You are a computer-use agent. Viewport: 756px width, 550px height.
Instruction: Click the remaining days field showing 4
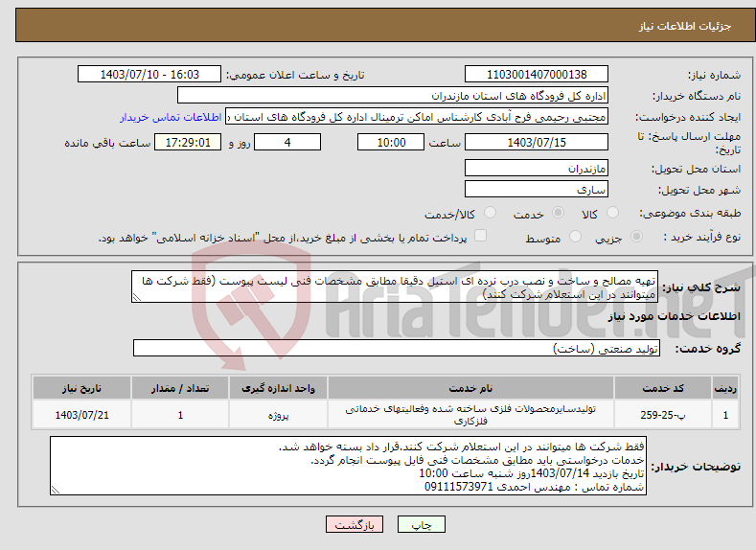pos(287,142)
